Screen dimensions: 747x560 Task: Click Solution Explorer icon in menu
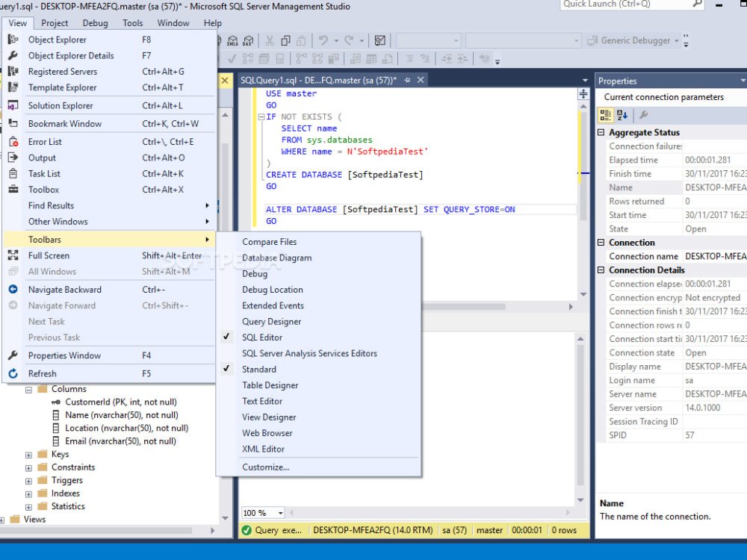pyautogui.click(x=13, y=105)
